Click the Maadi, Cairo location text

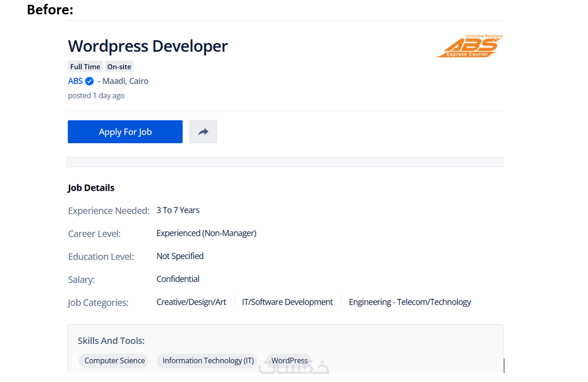click(125, 81)
